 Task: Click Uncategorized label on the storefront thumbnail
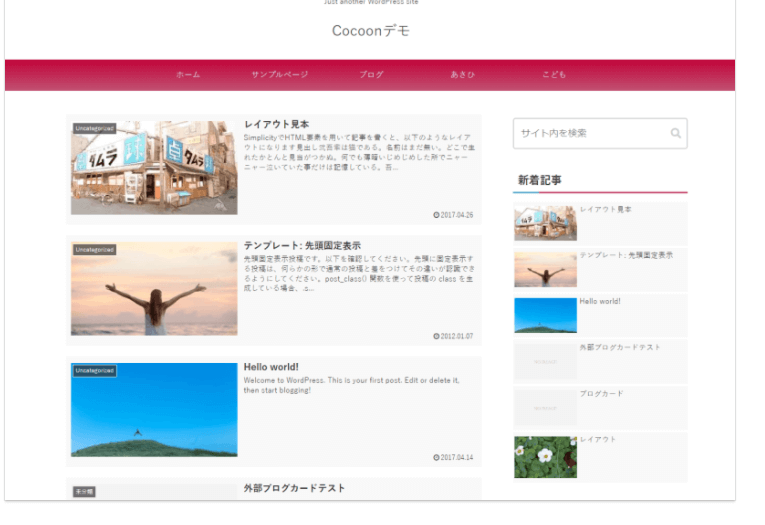click(x=95, y=128)
